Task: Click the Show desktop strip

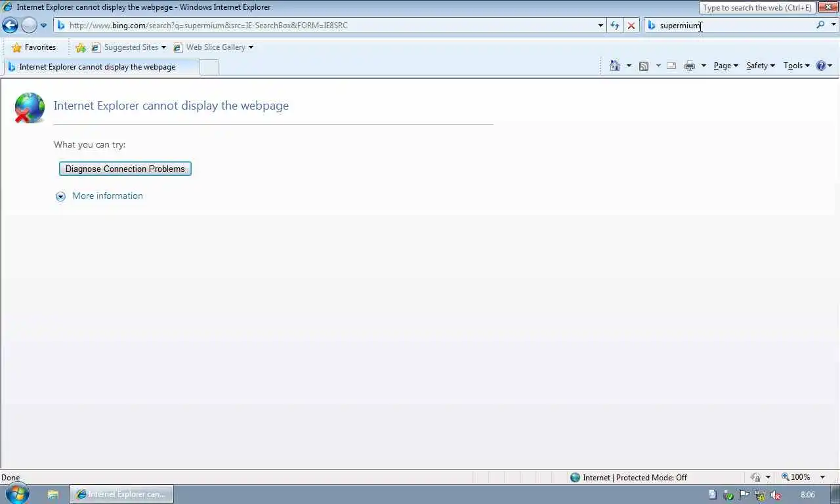Action: [x=835, y=495]
